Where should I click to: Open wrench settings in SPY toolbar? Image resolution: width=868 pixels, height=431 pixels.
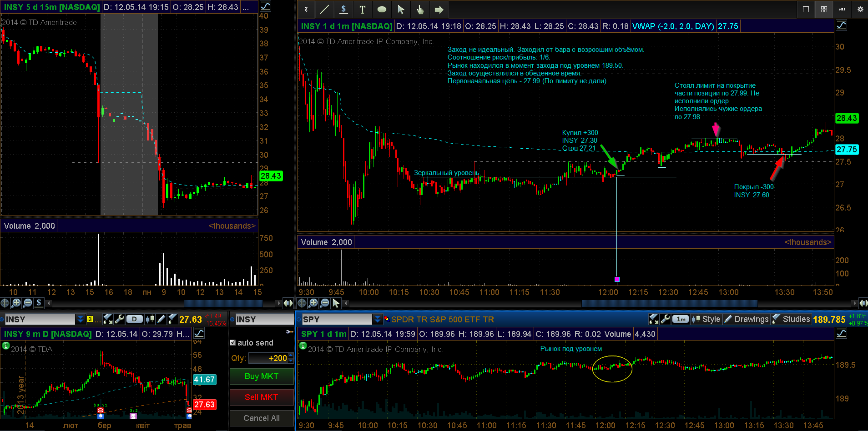665,319
